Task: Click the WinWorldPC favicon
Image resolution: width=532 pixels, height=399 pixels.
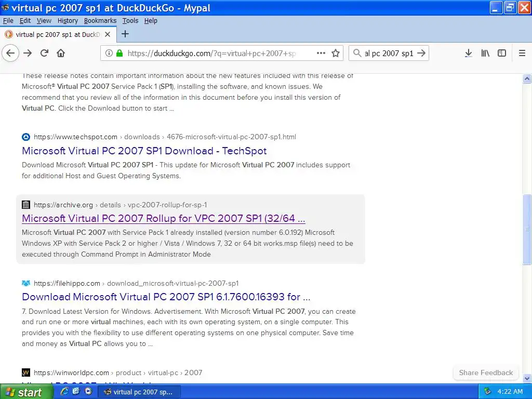Action: pos(26,373)
